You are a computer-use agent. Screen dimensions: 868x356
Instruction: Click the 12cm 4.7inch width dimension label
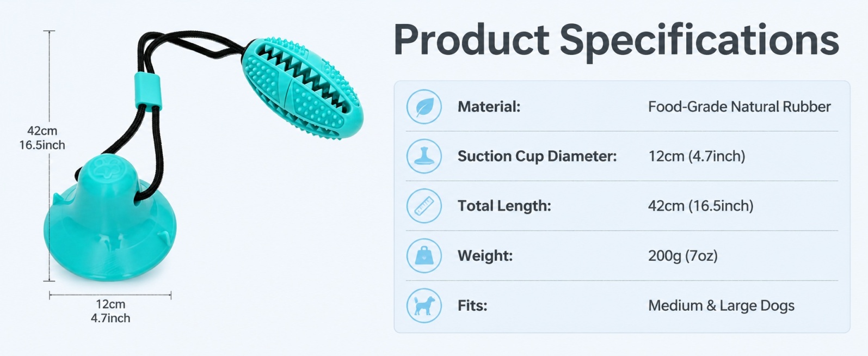tap(110, 311)
